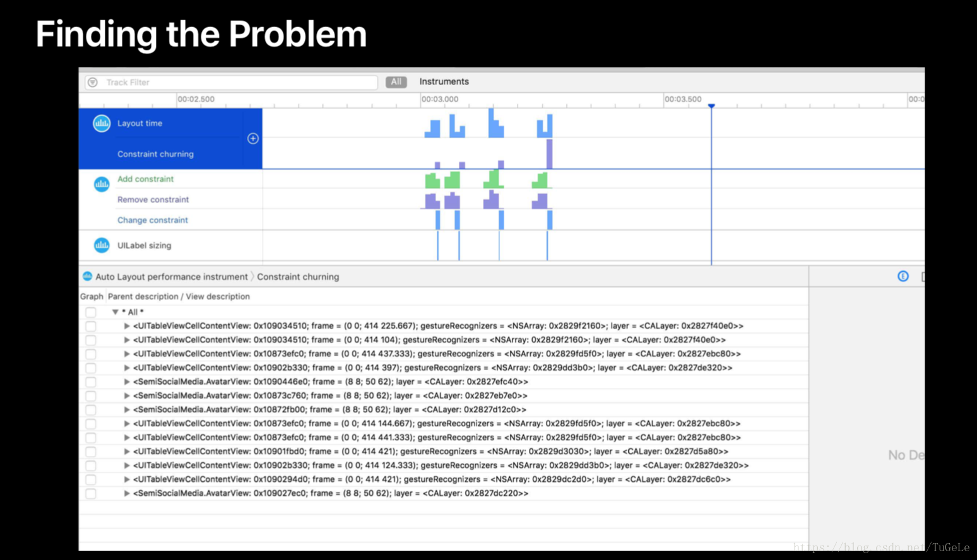
Task: Click the Graph column header
Action: tap(92, 296)
